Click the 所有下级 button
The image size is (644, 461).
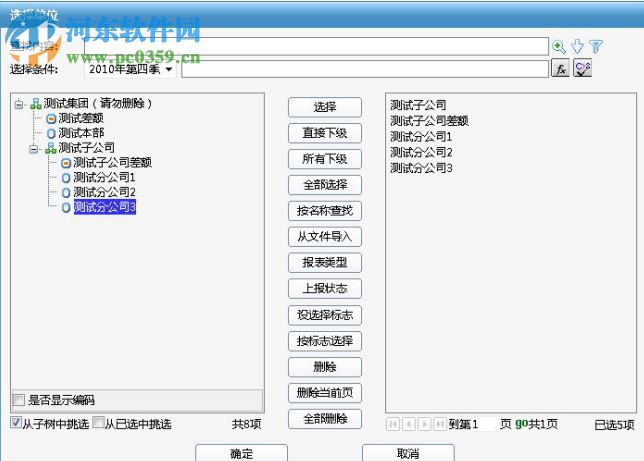325,159
